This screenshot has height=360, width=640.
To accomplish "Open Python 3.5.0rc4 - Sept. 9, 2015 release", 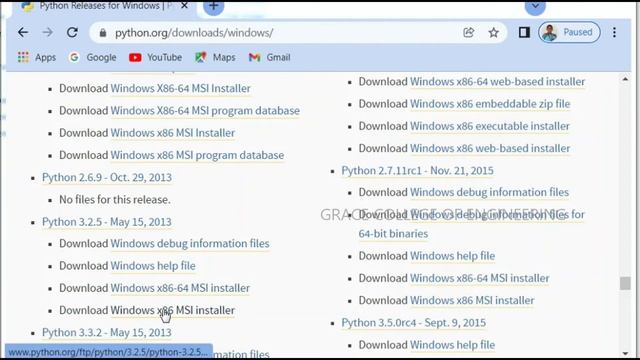I will pyautogui.click(x=414, y=323).
